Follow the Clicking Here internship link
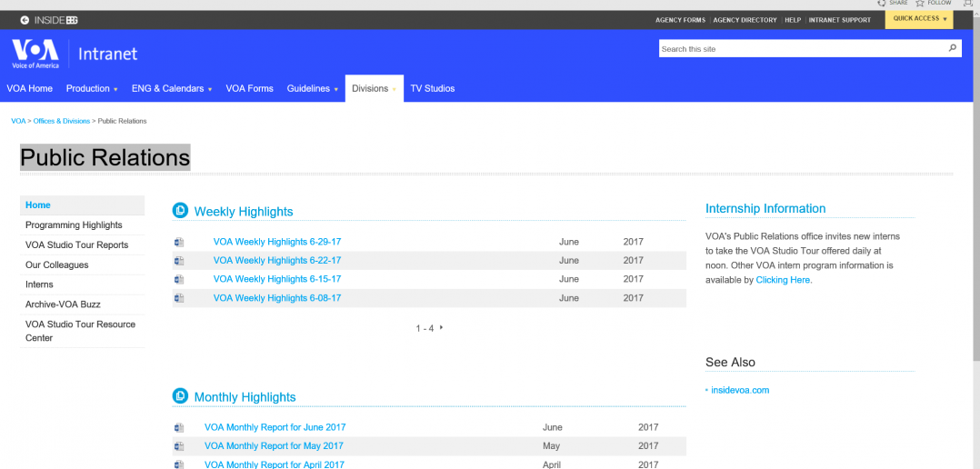Image resolution: width=980 pixels, height=469 pixels. (x=783, y=281)
